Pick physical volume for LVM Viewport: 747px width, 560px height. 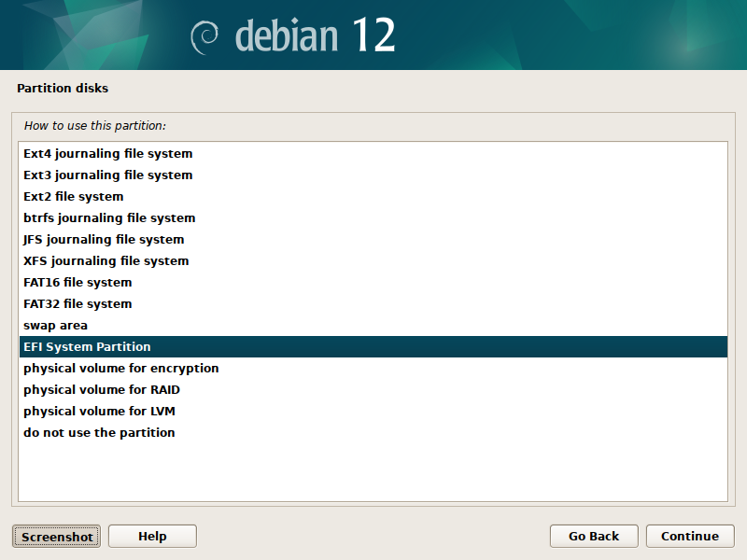[373, 411]
